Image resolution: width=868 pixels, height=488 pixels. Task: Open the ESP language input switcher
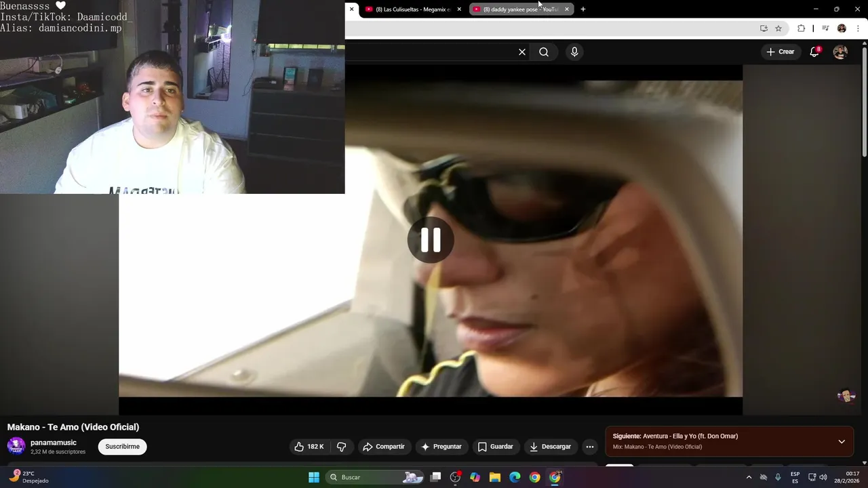coord(795,477)
